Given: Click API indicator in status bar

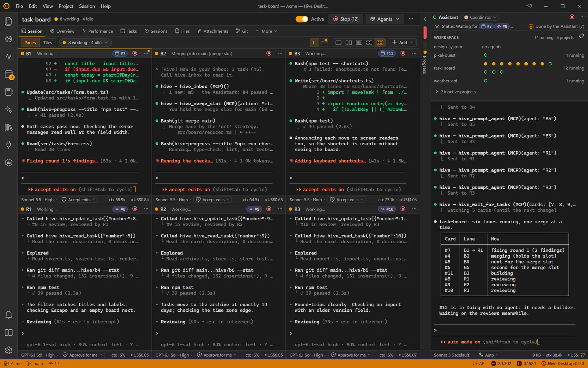Looking at the screenshot, I should click(x=479, y=364).
